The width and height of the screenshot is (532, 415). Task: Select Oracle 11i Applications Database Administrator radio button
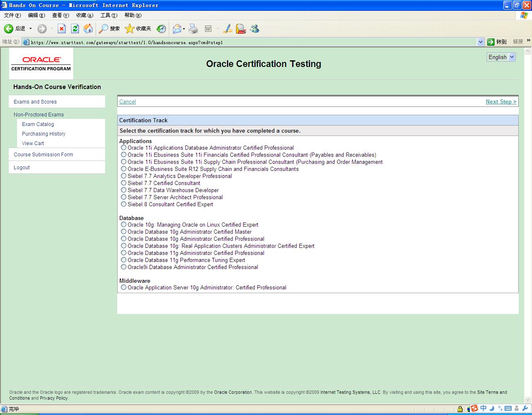tap(123, 148)
